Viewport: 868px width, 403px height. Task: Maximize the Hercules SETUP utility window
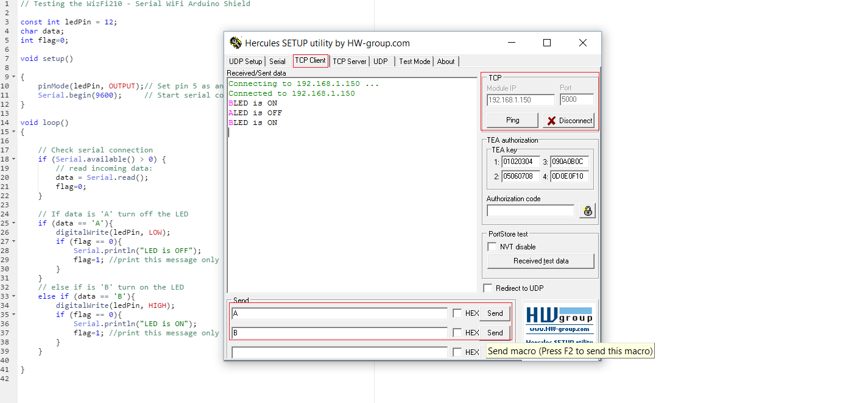click(x=547, y=43)
